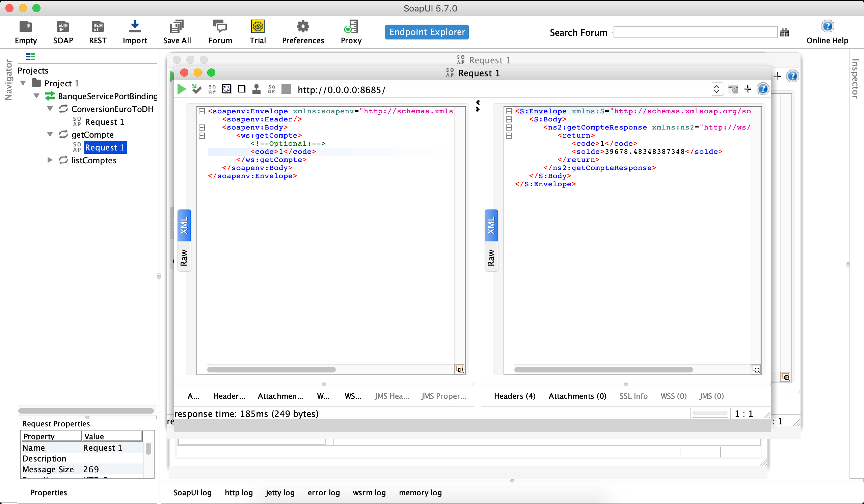The width and height of the screenshot is (864, 504).
Task: Collapse soapenv:Body fold toggle in request
Action: pos(202,128)
